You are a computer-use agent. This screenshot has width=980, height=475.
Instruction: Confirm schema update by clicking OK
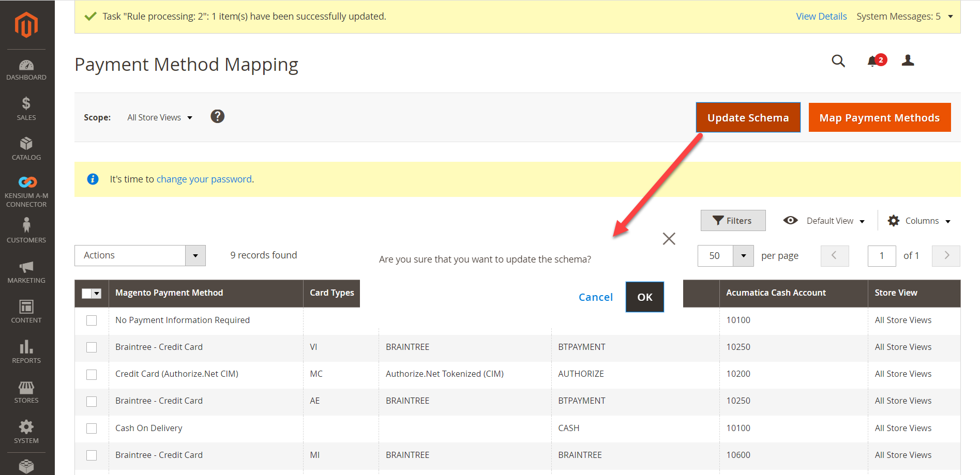click(x=644, y=297)
